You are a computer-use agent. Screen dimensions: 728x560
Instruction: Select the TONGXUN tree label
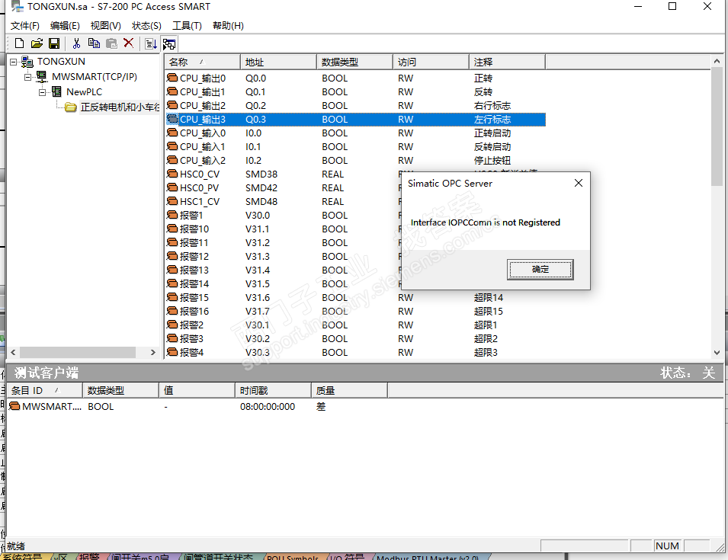coord(61,61)
